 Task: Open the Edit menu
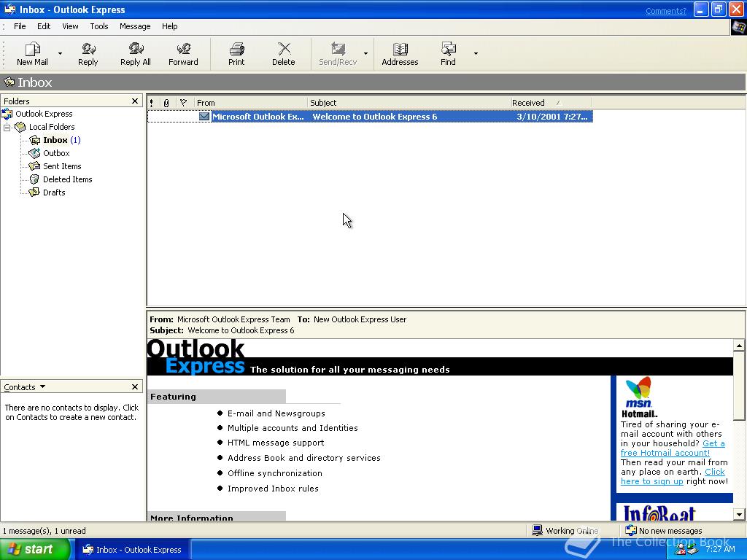click(x=44, y=26)
